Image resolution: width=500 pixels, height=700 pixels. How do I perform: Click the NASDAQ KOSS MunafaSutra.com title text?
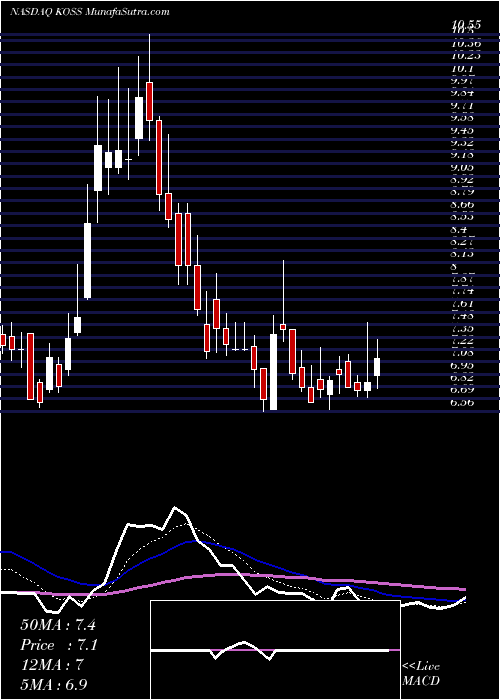point(89,12)
